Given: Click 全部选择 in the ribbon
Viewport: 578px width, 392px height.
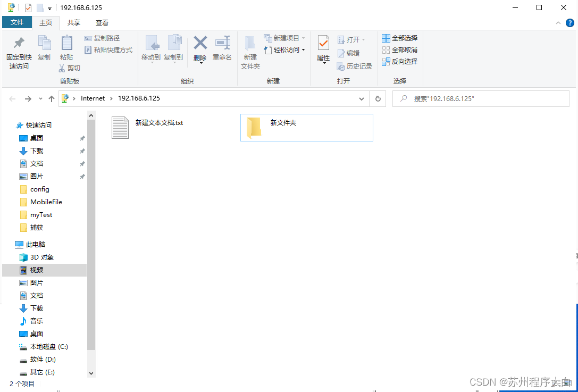Looking at the screenshot, I should 399,38.
